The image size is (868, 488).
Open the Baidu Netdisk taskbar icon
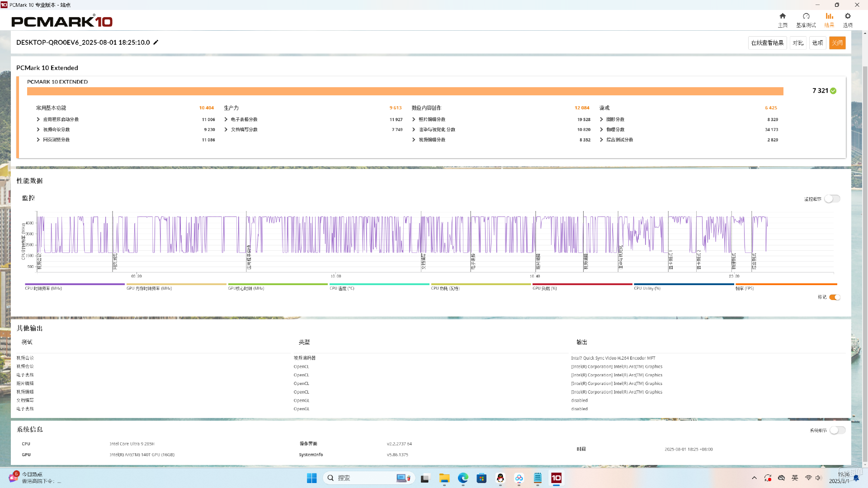519,478
